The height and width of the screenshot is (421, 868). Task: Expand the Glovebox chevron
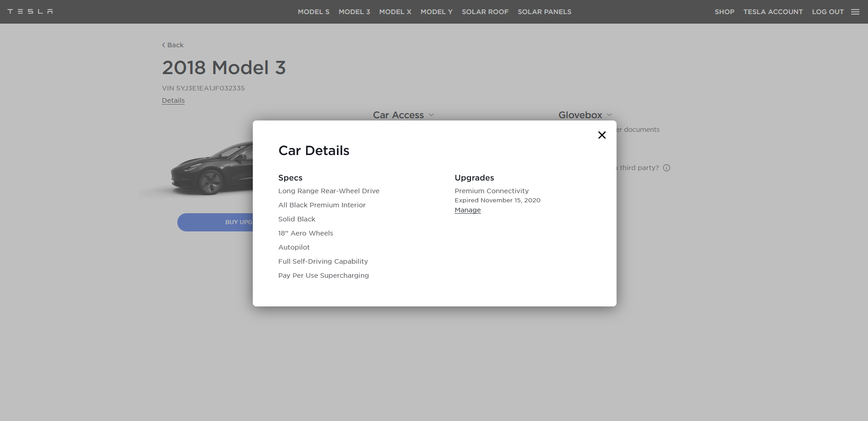click(x=609, y=115)
